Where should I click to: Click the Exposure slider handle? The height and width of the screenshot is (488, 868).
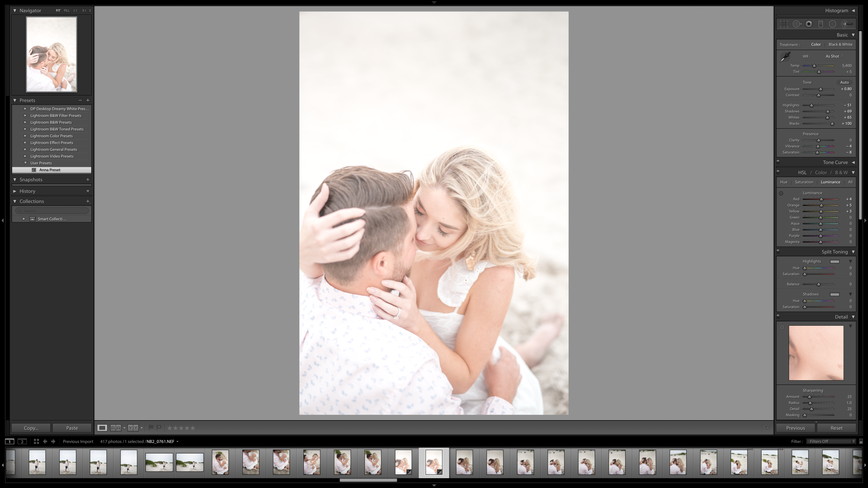tap(820, 89)
